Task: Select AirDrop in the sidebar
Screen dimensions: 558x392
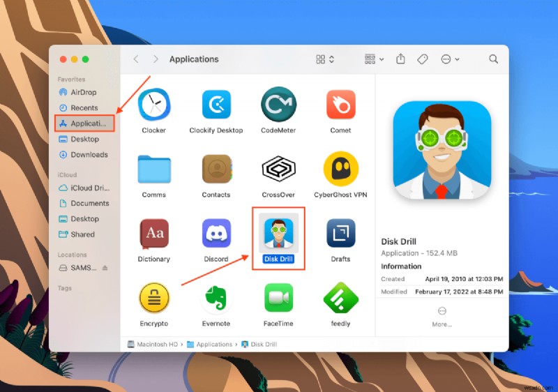Action: 84,93
